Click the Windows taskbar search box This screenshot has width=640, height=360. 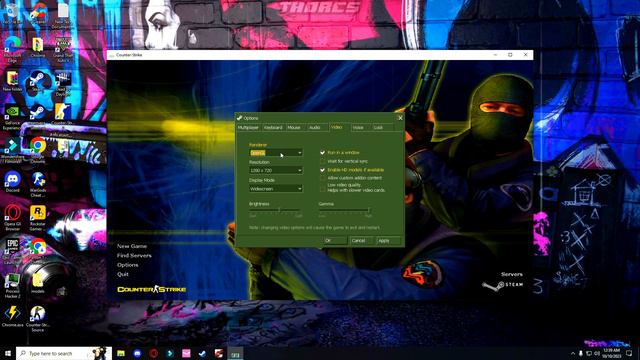click(x=64, y=353)
